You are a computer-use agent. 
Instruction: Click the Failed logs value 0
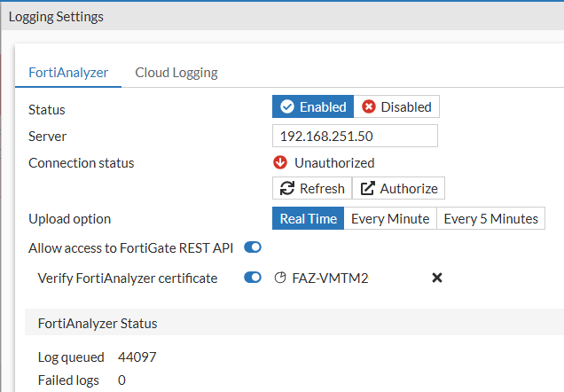pos(121,380)
